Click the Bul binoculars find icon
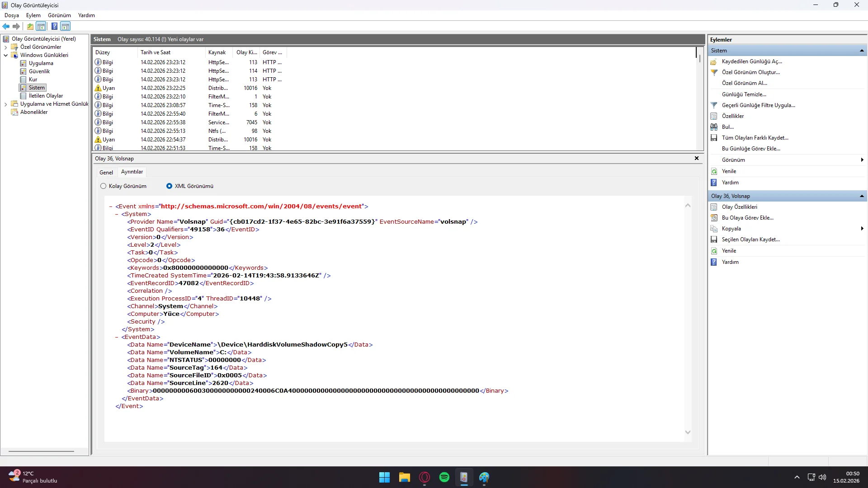 tap(714, 127)
